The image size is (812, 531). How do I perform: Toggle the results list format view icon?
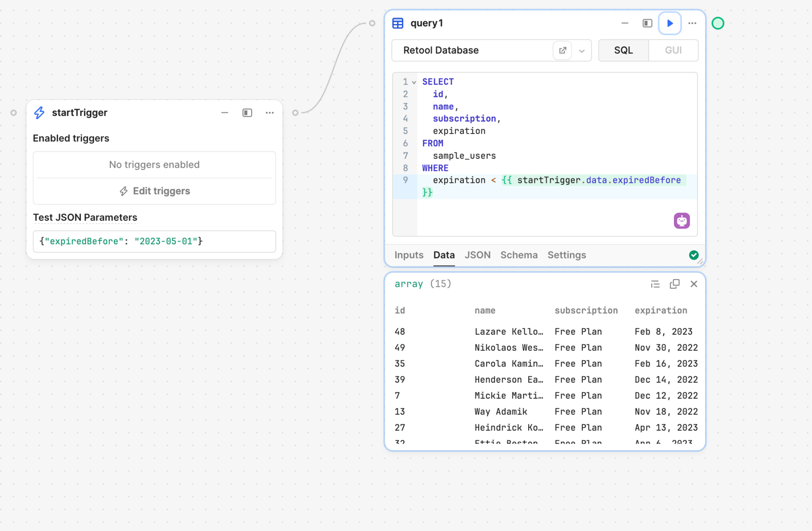(655, 284)
